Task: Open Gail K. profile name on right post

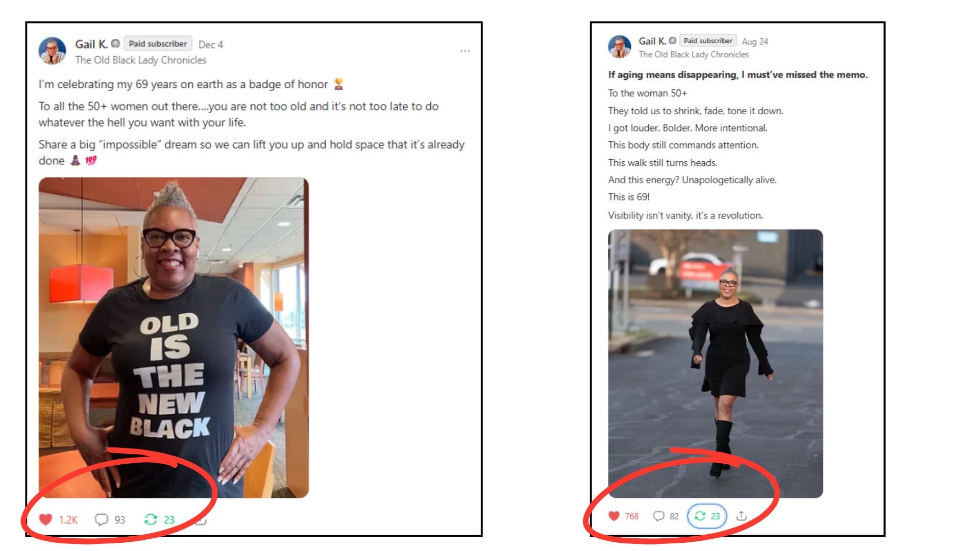Action: [652, 41]
